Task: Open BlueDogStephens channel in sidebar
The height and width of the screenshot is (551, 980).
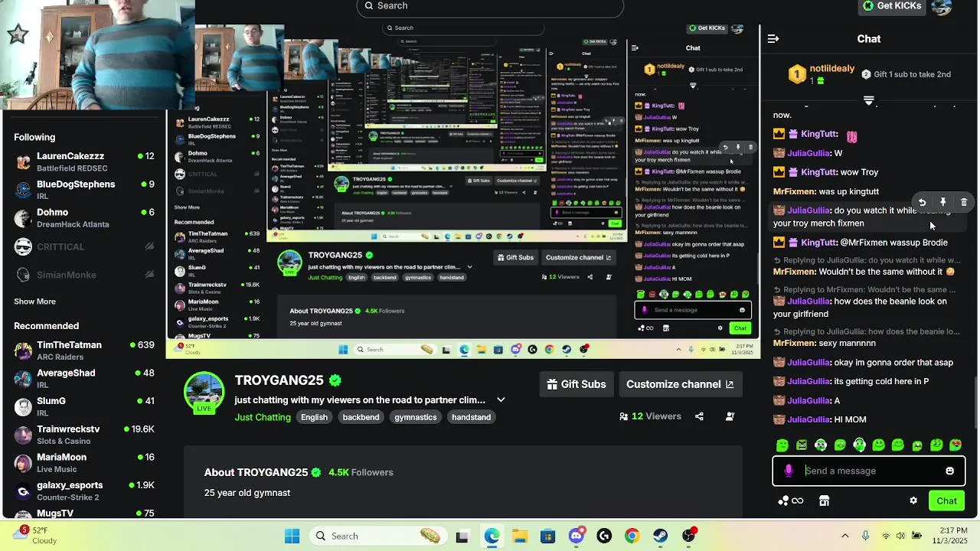Action: point(84,190)
